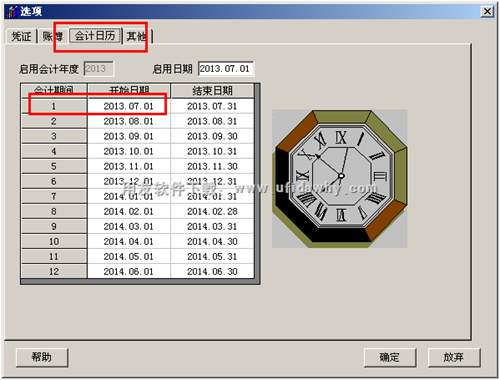Close the 选项 dialog window

(x=487, y=11)
